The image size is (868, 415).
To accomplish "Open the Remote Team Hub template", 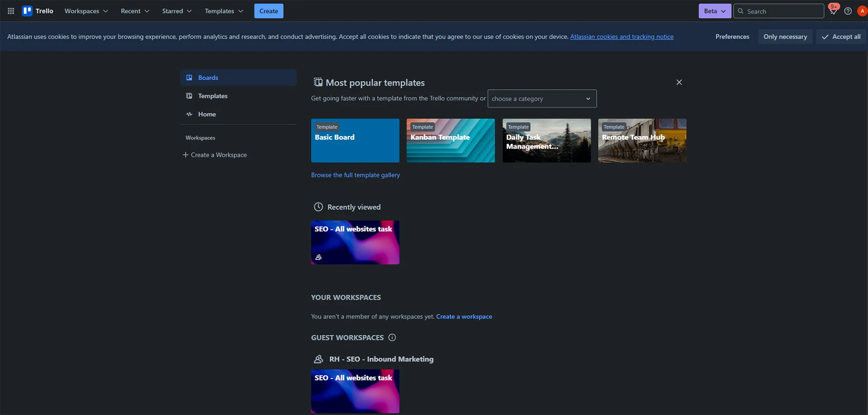I will click(x=642, y=141).
